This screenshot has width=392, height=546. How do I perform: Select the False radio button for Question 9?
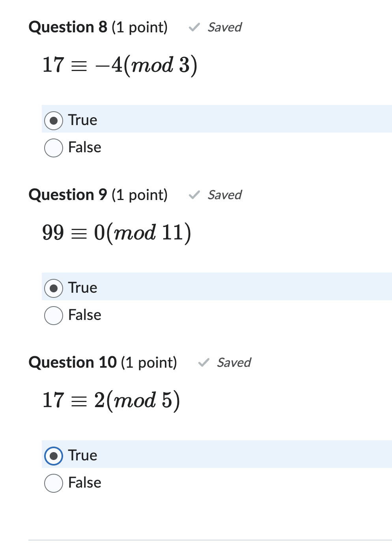[53, 315]
